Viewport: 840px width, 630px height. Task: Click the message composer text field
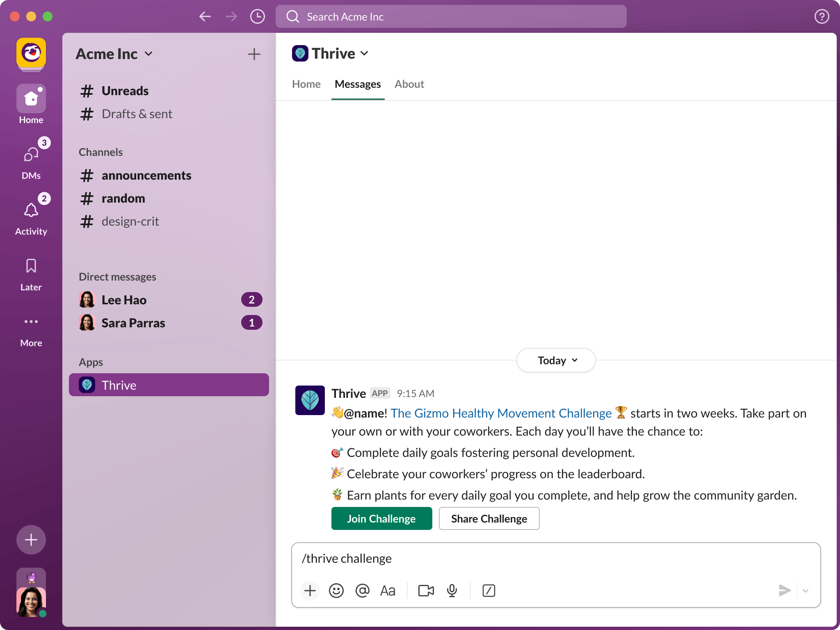click(x=556, y=559)
